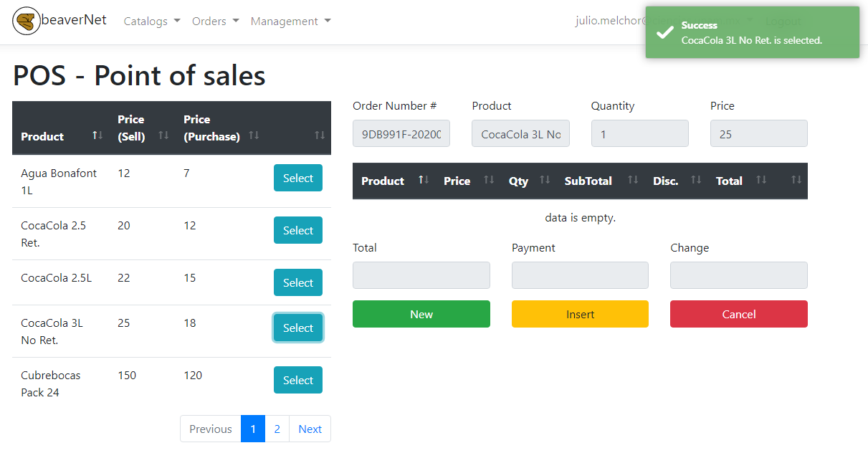The width and height of the screenshot is (868, 453).
Task: Switch to page 2 of products
Action: [x=277, y=428]
